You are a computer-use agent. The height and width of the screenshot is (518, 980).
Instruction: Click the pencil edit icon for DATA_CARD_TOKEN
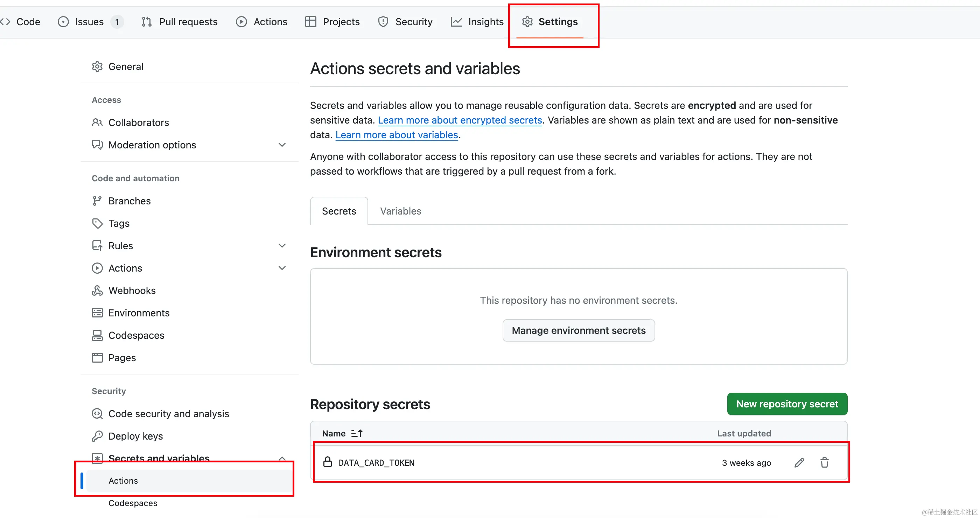799,462
